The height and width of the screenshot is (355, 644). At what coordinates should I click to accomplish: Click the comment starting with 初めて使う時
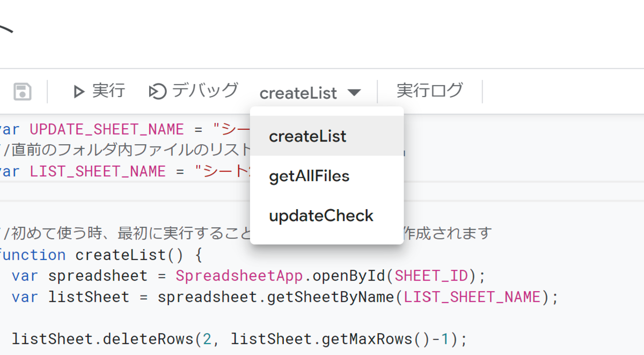pyautogui.click(x=246, y=234)
